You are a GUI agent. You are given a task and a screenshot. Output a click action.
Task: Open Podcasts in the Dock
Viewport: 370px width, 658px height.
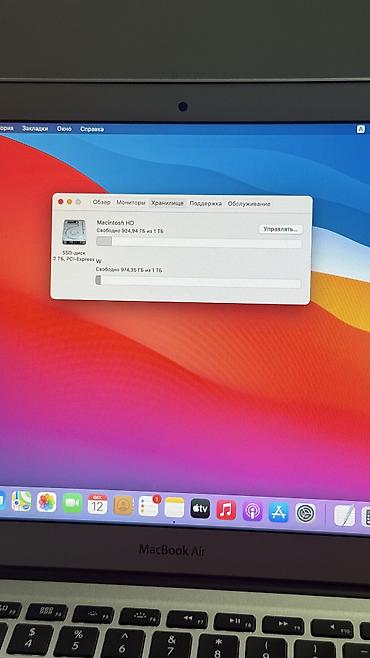tap(253, 511)
